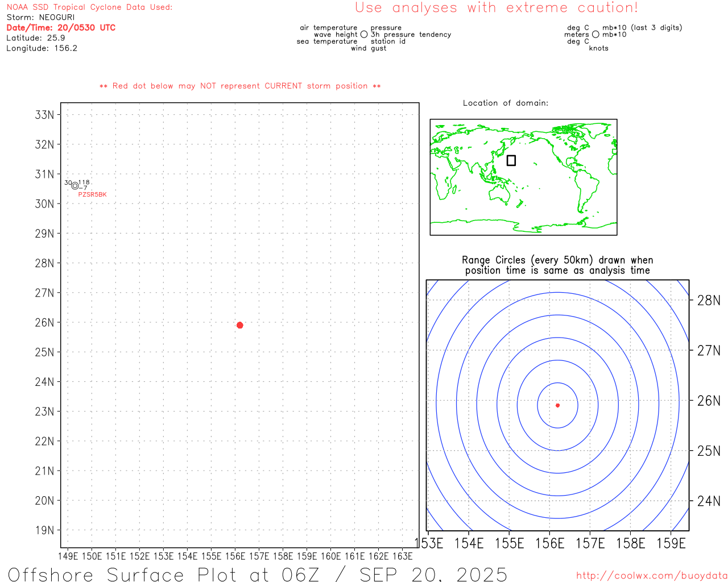This screenshot has width=728, height=582.
Task: Click the Range Circles plot title text
Action: point(557,265)
